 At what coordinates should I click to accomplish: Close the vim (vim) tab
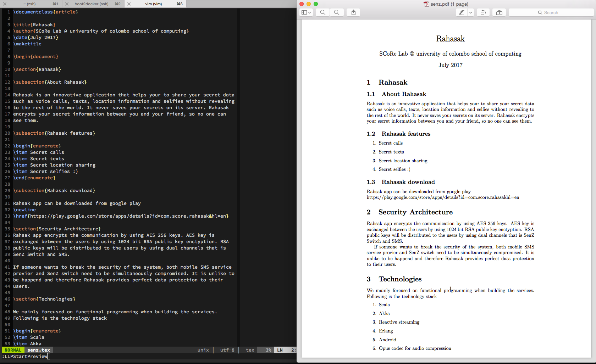click(129, 4)
